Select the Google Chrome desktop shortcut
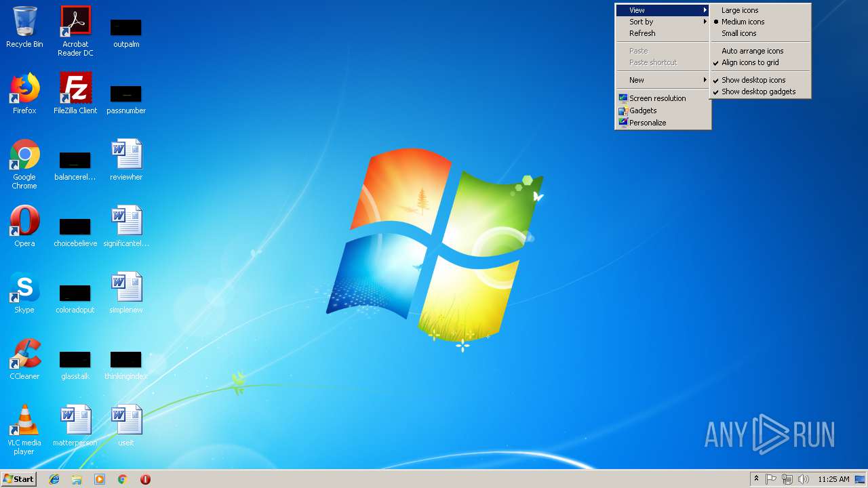This screenshot has height=488, width=868. coord(24,164)
